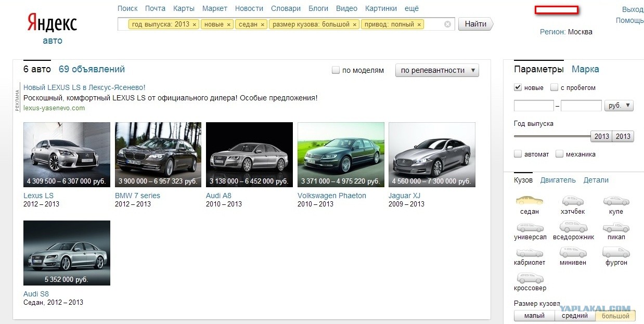
Task: Open the 'ещё' services menu
Action: pyautogui.click(x=411, y=8)
